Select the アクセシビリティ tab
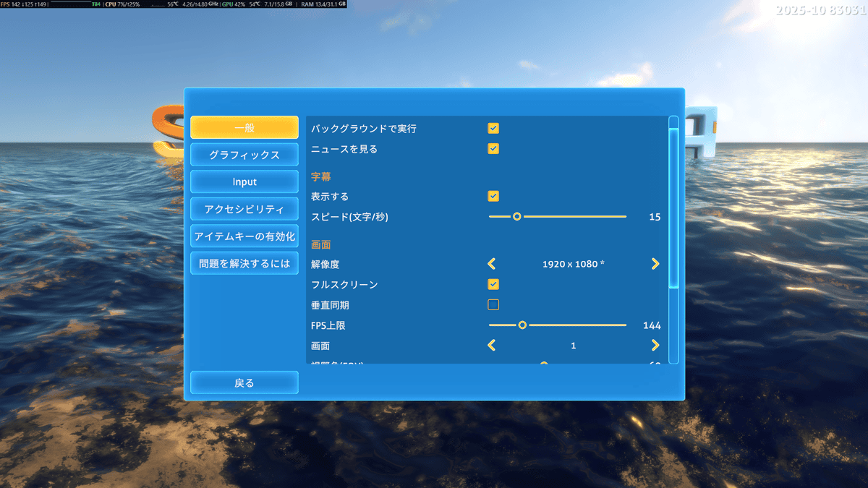The image size is (868, 488). click(x=244, y=209)
